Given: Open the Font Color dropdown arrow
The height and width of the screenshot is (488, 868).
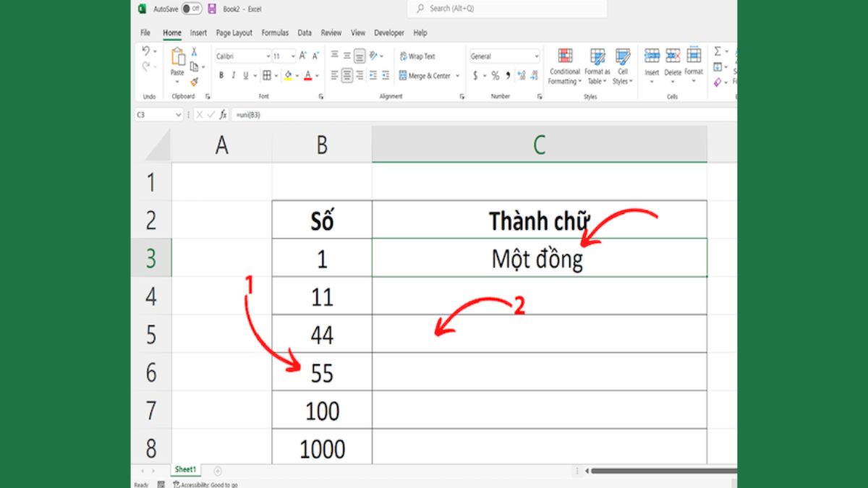Looking at the screenshot, I should pos(317,75).
